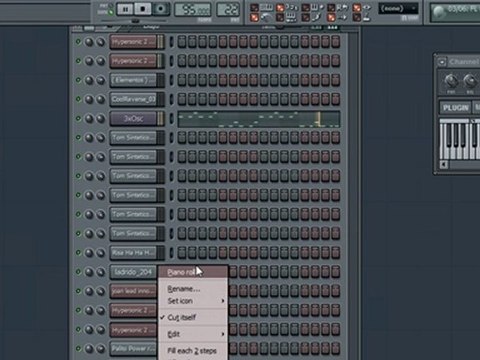Expand the Set icon submenu
Viewport: 480px width, 360px height.
coord(193,301)
